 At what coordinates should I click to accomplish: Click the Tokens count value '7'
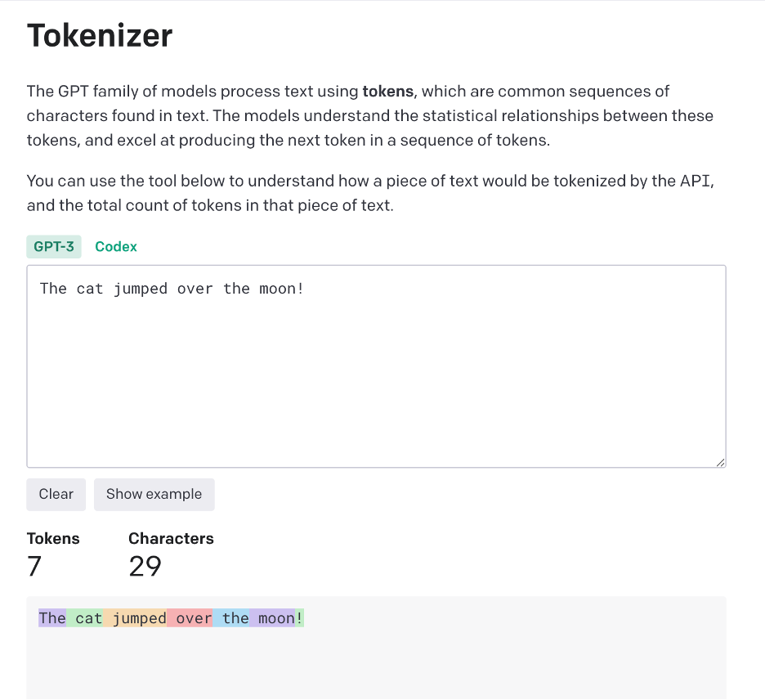coord(34,566)
